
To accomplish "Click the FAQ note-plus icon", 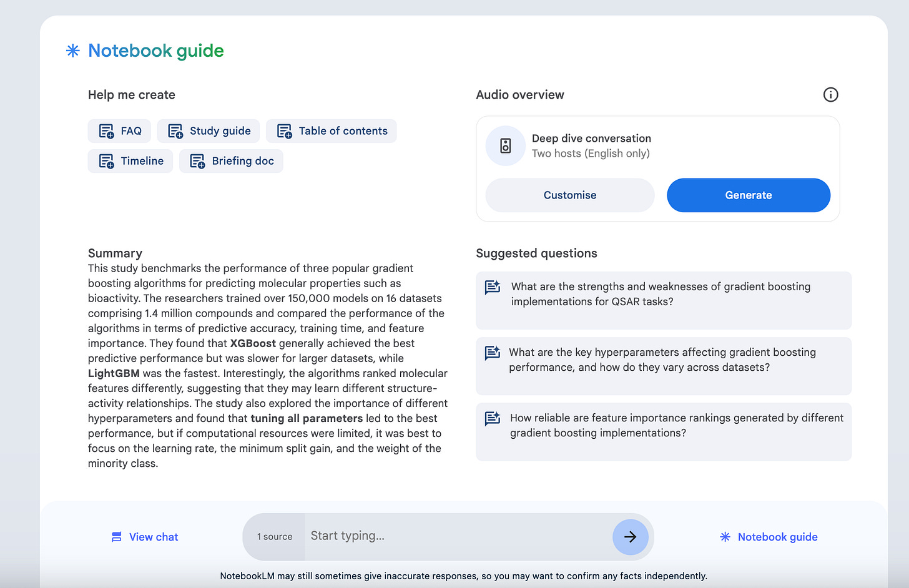I will [x=107, y=131].
